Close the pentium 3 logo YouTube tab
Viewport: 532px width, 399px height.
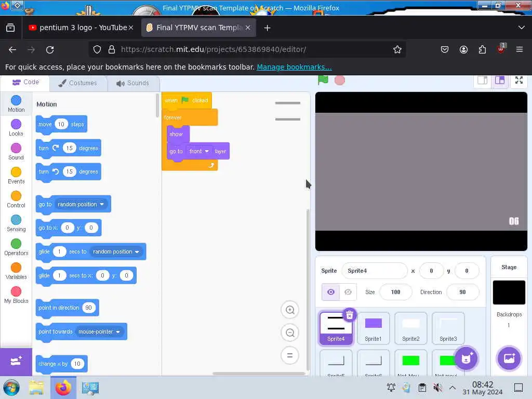coord(131,28)
